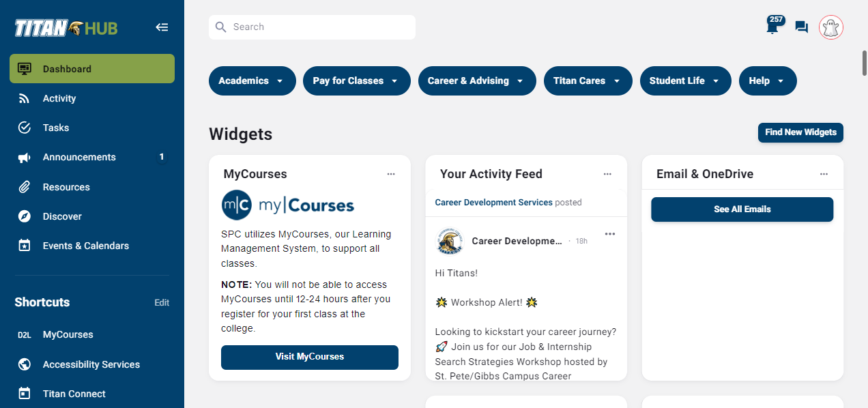
Task: Click the Resources icon in the sidebar
Action: click(25, 187)
